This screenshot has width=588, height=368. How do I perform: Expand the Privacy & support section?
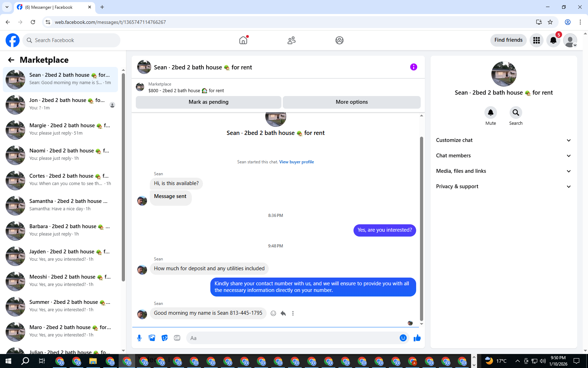pos(504,186)
